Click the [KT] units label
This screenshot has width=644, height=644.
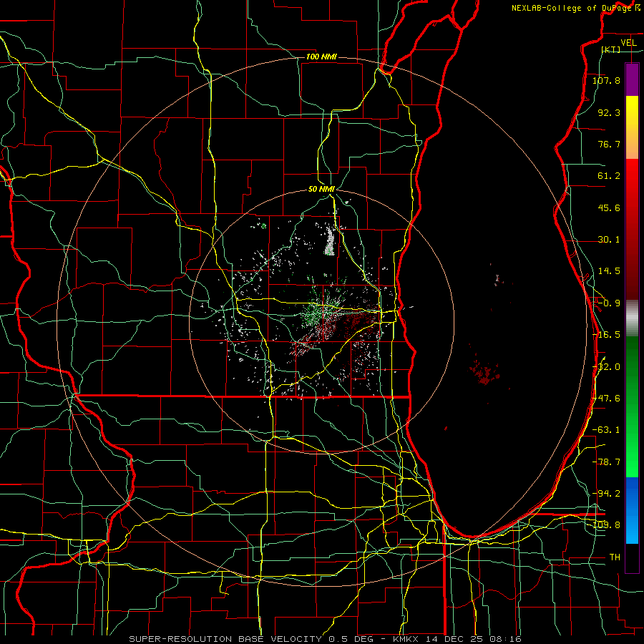pyautogui.click(x=611, y=49)
